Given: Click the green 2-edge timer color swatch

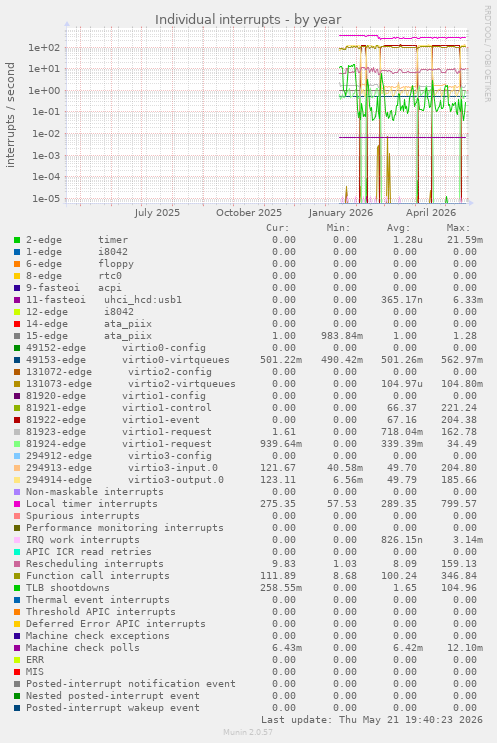Looking at the screenshot, I should [x=17, y=240].
